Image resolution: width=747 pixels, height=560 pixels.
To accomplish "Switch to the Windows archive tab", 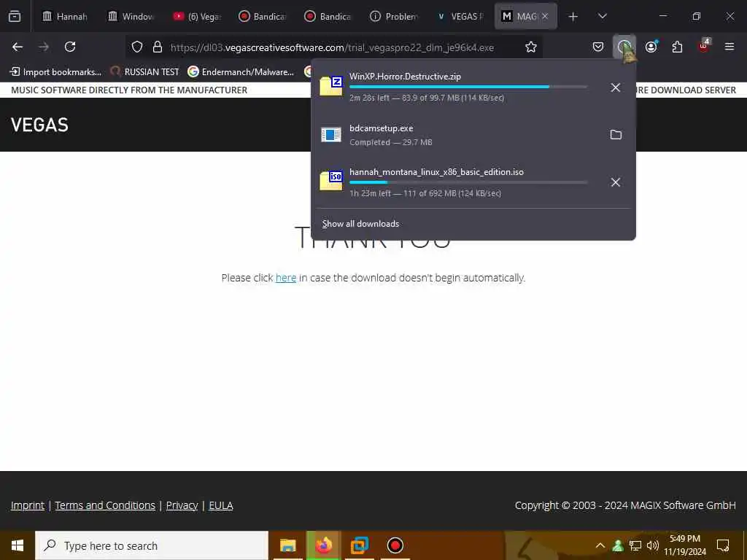I will (x=131, y=16).
